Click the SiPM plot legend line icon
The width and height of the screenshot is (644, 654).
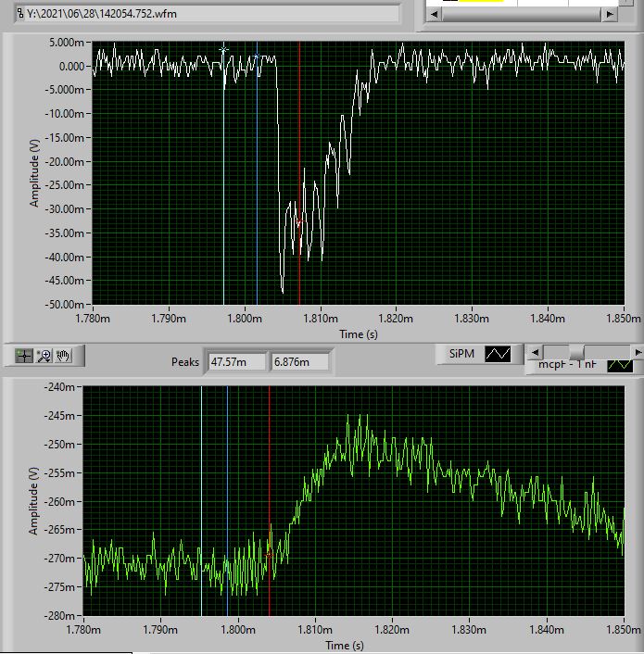pyautogui.click(x=499, y=354)
